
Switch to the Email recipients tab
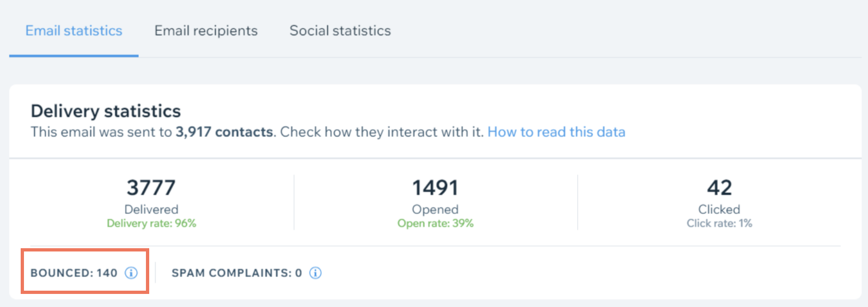tap(206, 30)
